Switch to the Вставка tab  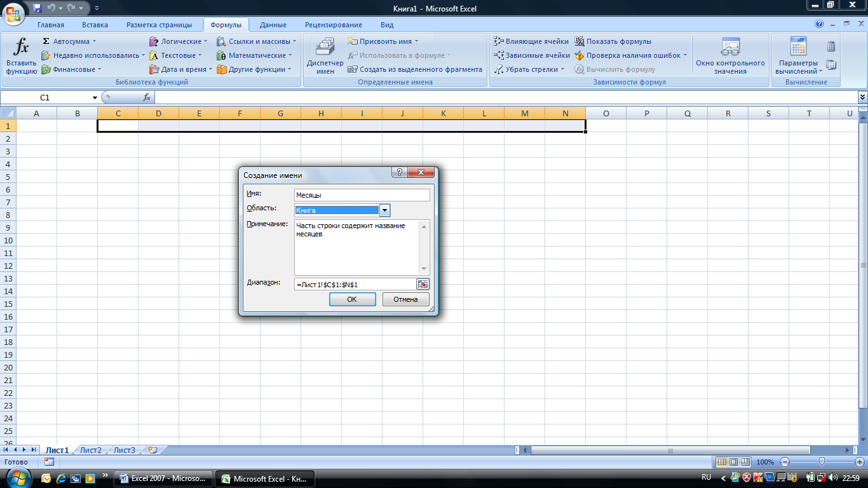(x=95, y=25)
